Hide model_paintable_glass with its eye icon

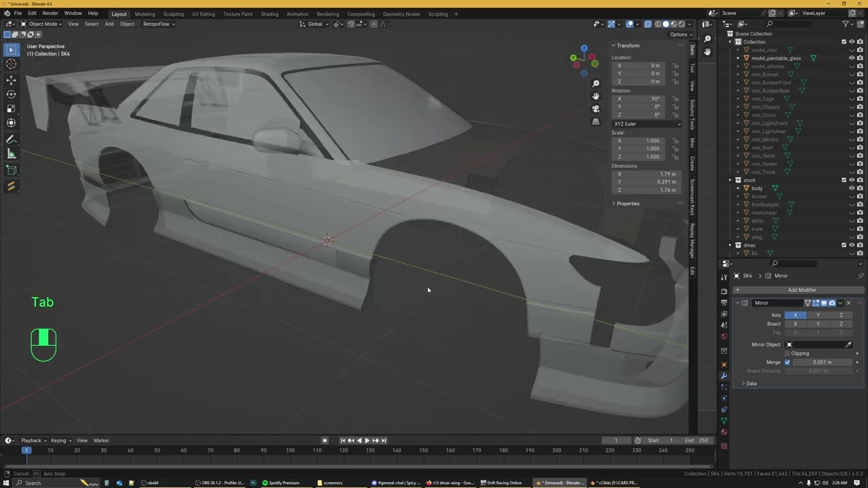pyautogui.click(x=852, y=58)
